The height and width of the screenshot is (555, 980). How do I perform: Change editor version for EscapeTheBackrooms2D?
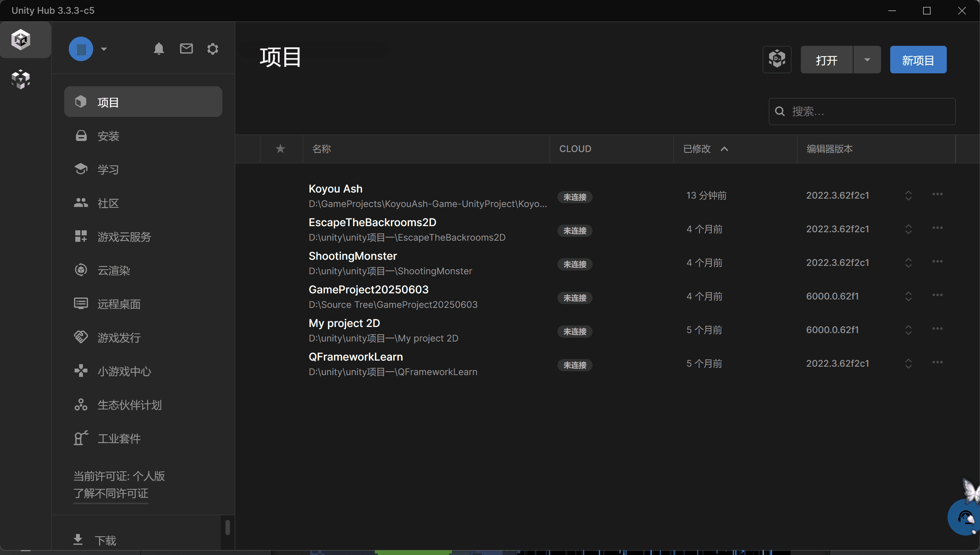tap(909, 229)
